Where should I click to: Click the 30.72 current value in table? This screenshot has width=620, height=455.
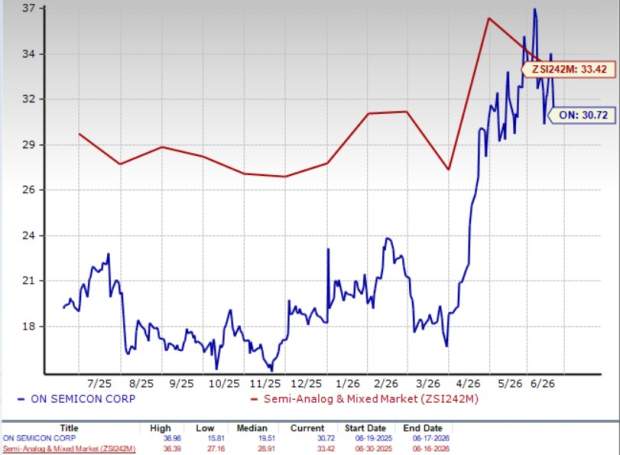(x=326, y=438)
